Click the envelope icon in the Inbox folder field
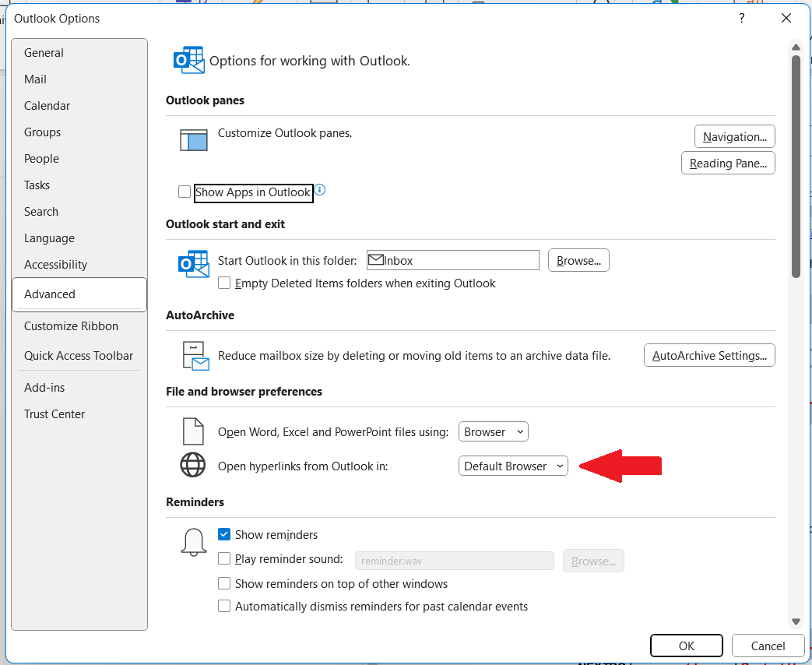The height and width of the screenshot is (665, 812). pos(375,259)
